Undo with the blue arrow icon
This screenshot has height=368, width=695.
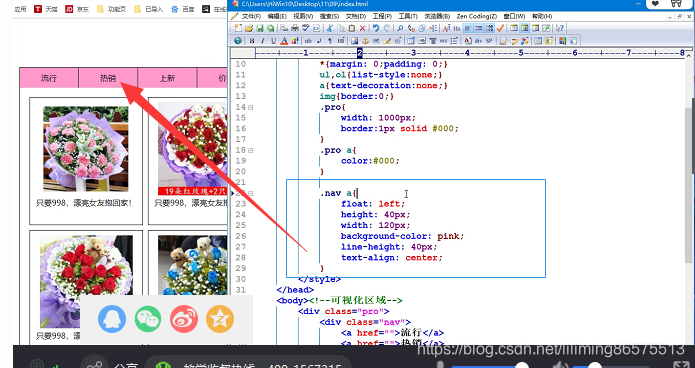point(375,28)
